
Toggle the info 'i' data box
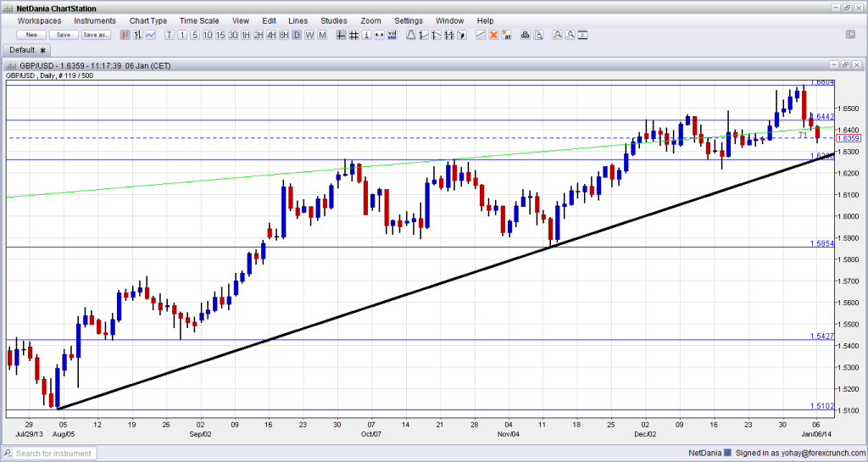[366, 35]
